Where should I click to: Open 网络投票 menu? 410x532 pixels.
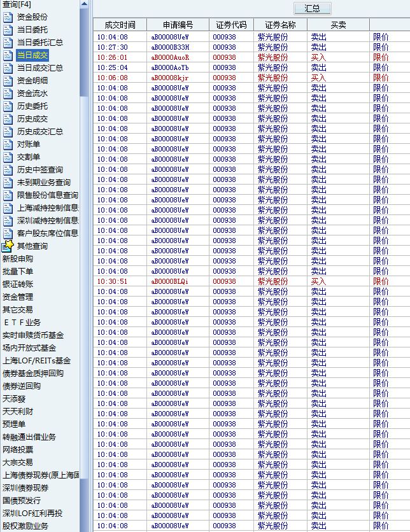[x=18, y=449]
